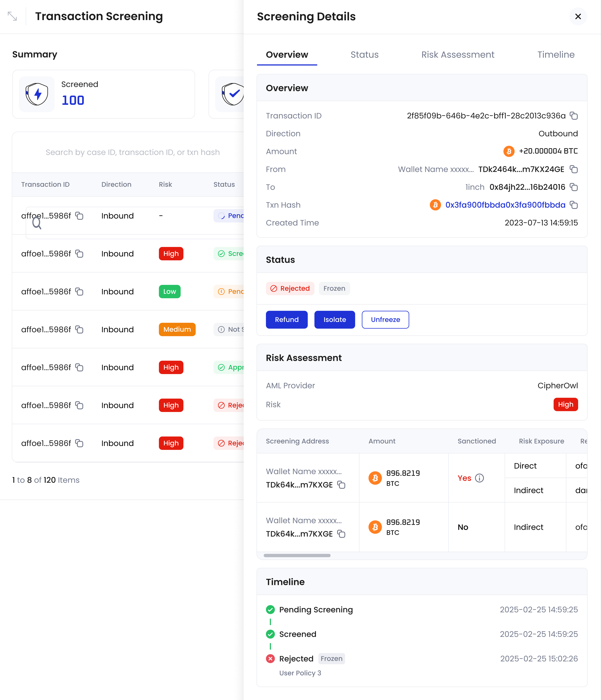Select the Timeline tab
601x700 pixels.
click(556, 54)
